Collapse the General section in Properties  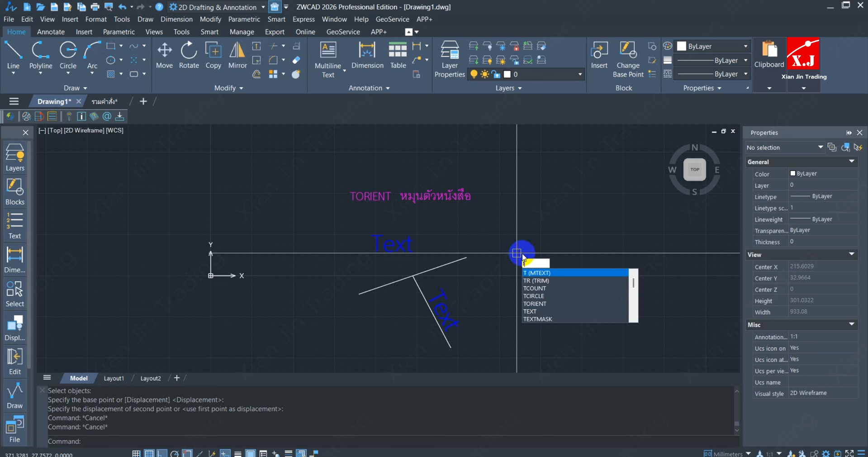(851, 162)
